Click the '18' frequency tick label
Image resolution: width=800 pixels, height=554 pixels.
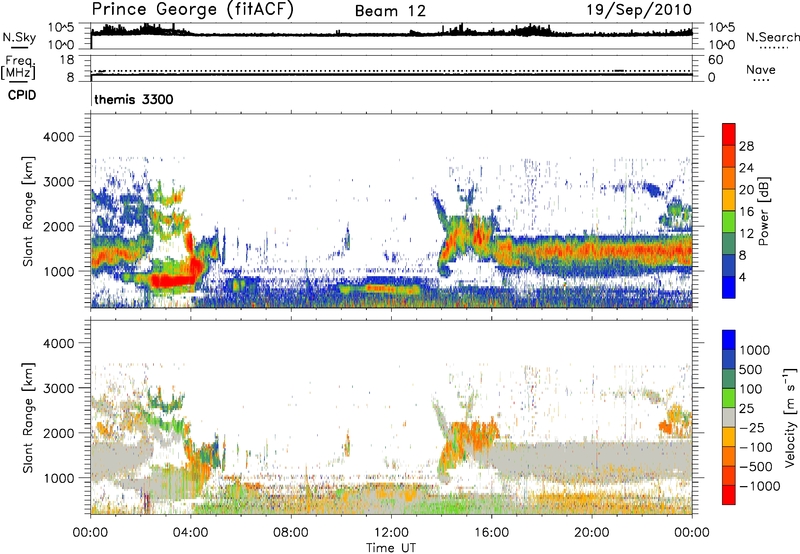pyautogui.click(x=67, y=60)
